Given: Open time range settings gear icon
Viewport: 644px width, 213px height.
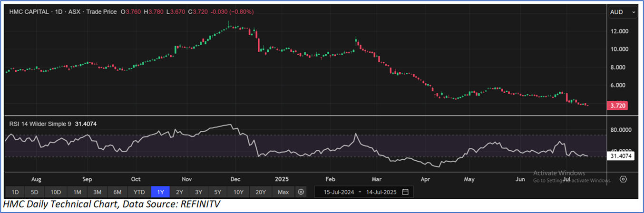Looking at the screenshot, I should [x=301, y=192].
